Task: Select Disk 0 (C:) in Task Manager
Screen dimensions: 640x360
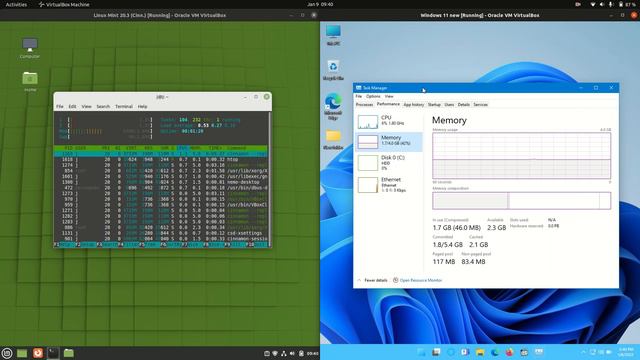Action: coord(388,162)
